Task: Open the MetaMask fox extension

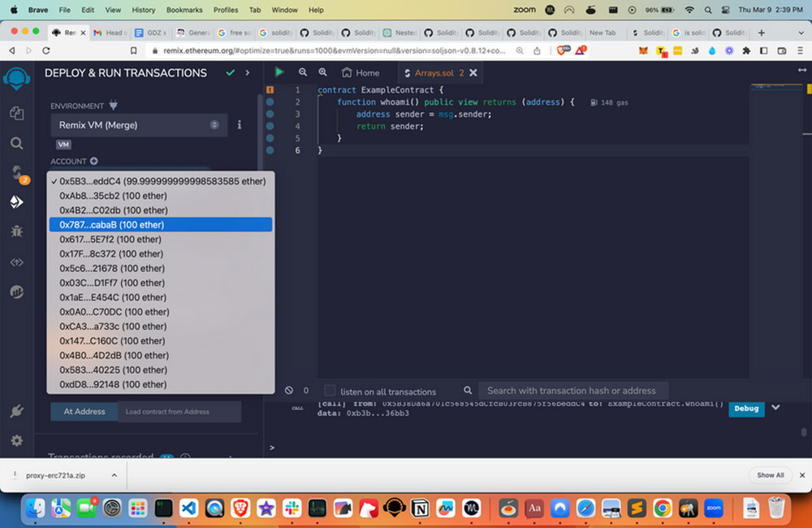Action: tap(643, 51)
